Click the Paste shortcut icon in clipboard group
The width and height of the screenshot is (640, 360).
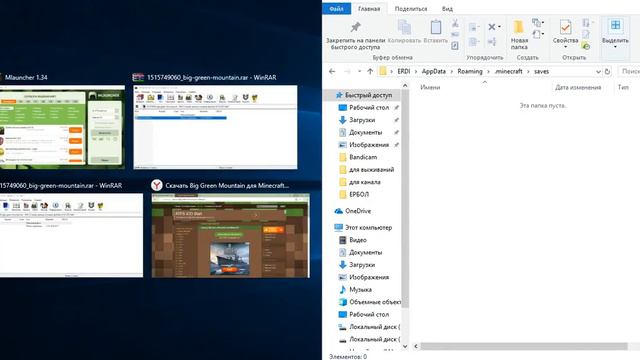pos(455,46)
